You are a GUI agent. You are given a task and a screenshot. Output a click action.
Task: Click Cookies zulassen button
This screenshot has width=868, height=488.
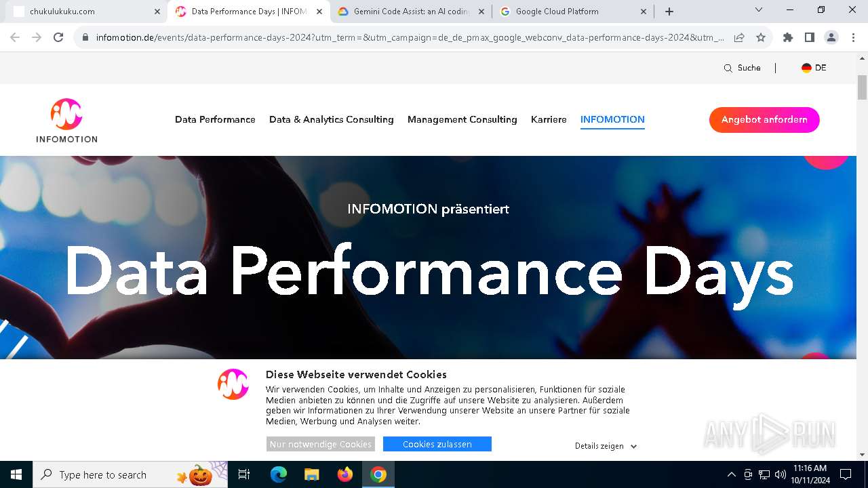[x=437, y=444]
